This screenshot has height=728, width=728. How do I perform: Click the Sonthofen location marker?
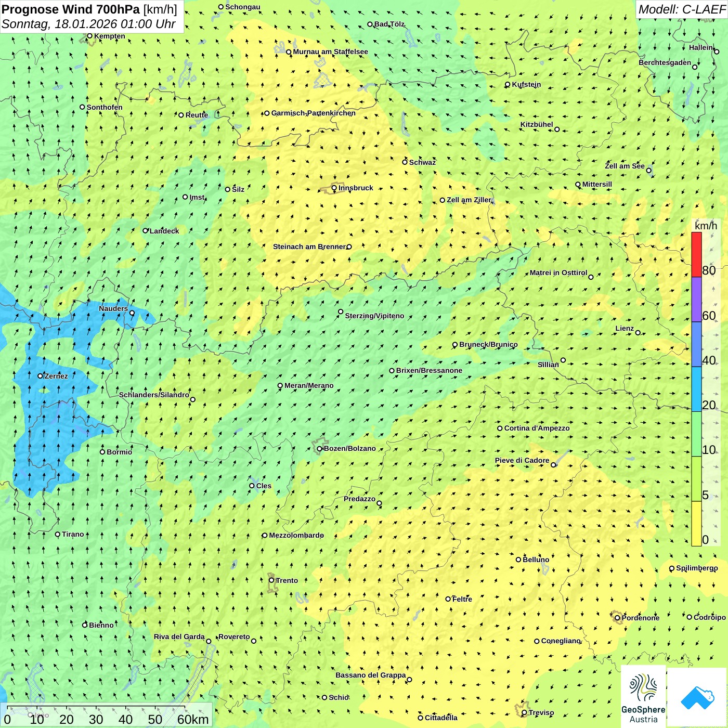pyautogui.click(x=82, y=107)
